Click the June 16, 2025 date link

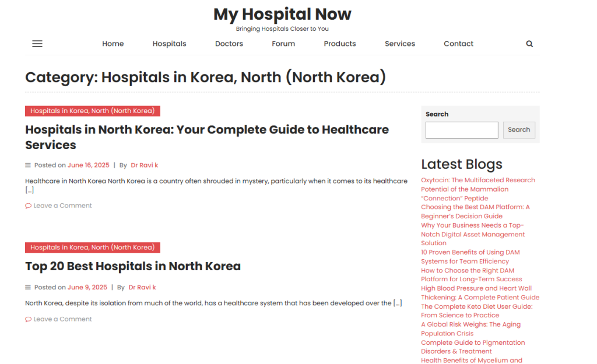pos(89,165)
